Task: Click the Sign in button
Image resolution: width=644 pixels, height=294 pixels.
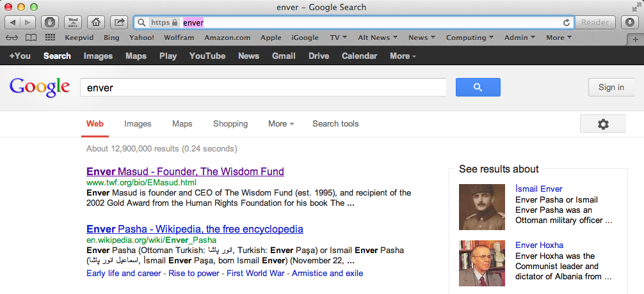Action: (611, 88)
